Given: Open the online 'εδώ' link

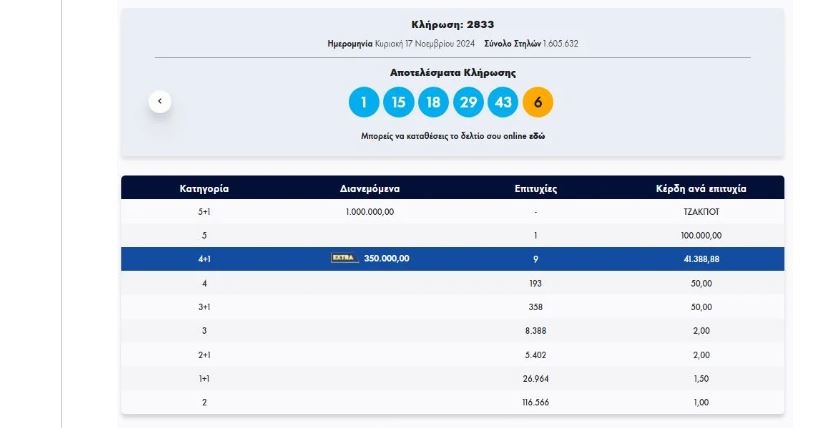Looking at the screenshot, I should coord(537,135).
